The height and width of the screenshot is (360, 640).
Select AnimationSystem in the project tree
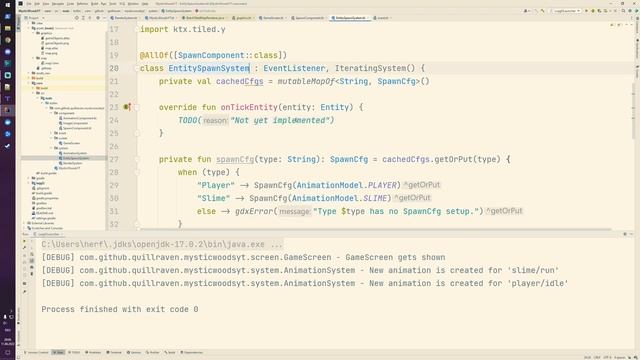[x=75, y=153]
